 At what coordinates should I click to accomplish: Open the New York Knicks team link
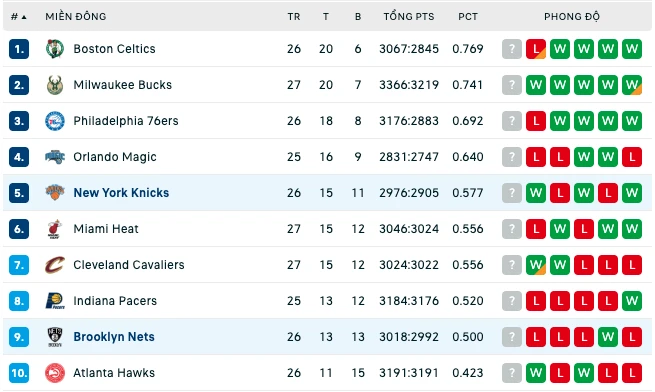point(121,193)
